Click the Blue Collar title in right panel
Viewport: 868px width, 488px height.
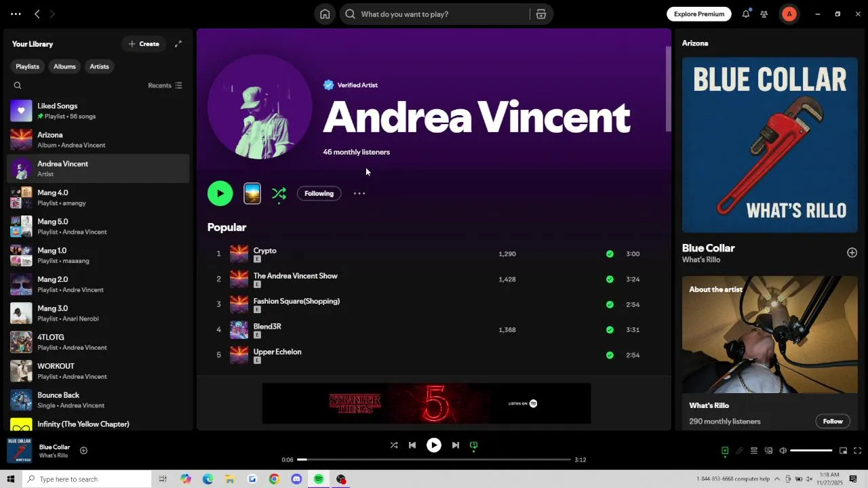(709, 248)
